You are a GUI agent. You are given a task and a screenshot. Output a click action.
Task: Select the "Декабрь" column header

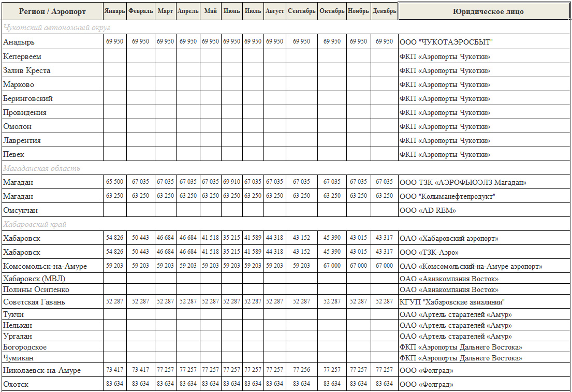[384, 11]
